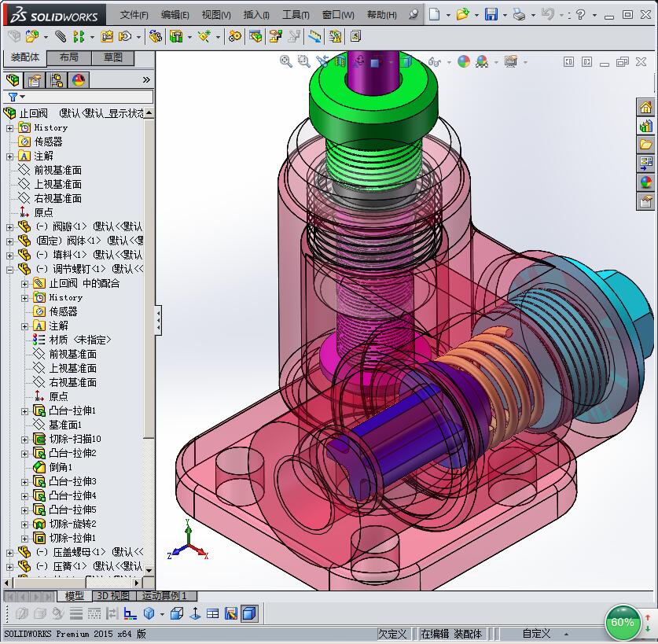The image size is (658, 644).
Task: Select 倒角1 feature in tree
Action: click(61, 467)
